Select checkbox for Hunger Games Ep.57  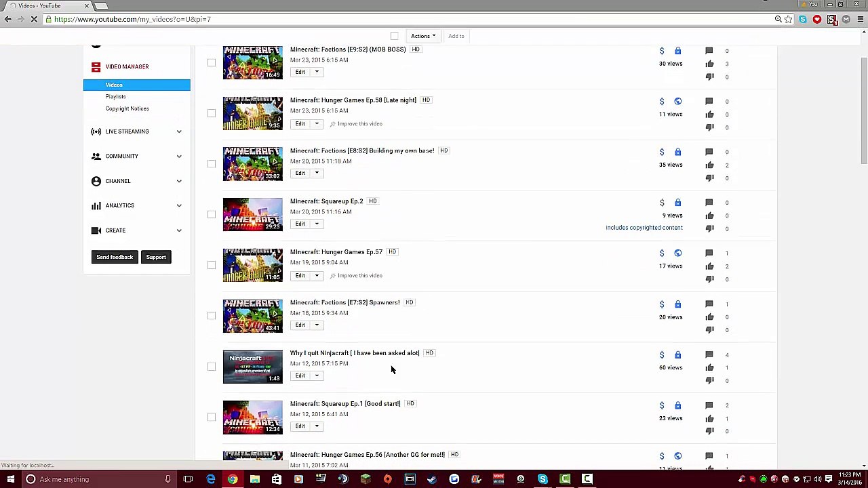click(212, 265)
